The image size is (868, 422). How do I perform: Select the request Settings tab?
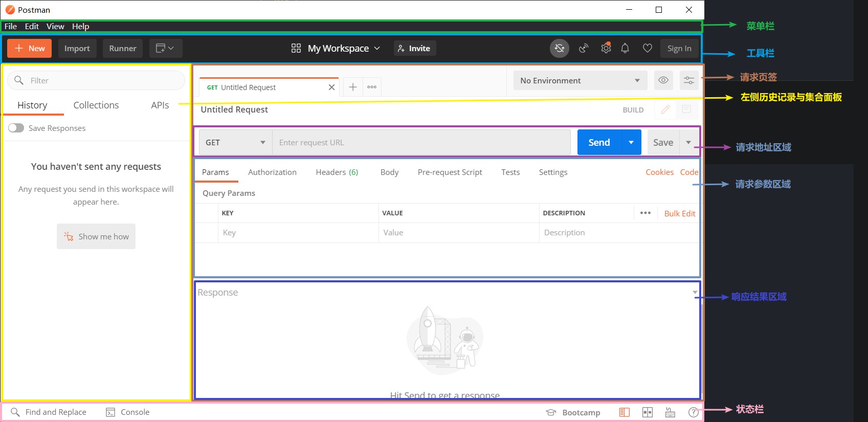click(553, 172)
